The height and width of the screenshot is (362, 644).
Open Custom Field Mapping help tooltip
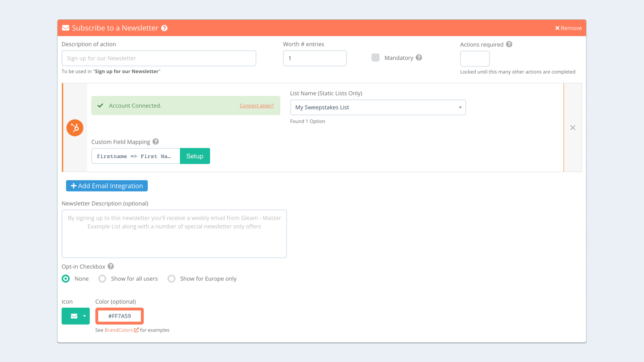[155, 142]
